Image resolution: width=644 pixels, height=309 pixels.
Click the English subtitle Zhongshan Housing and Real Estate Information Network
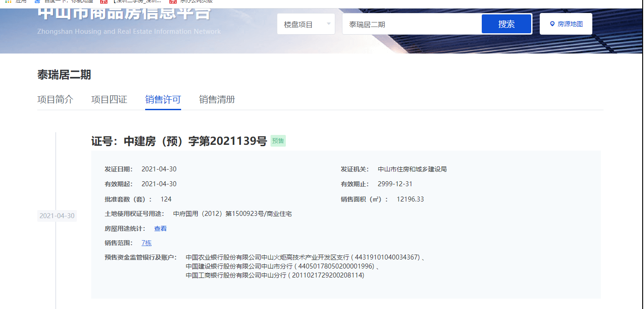coord(129,31)
